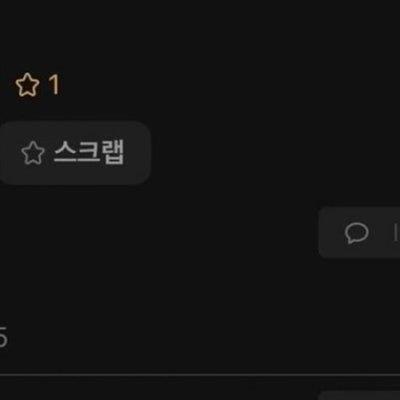Click the horizontal divider line near bottom
This screenshot has width=400, height=400.
pos(200,375)
